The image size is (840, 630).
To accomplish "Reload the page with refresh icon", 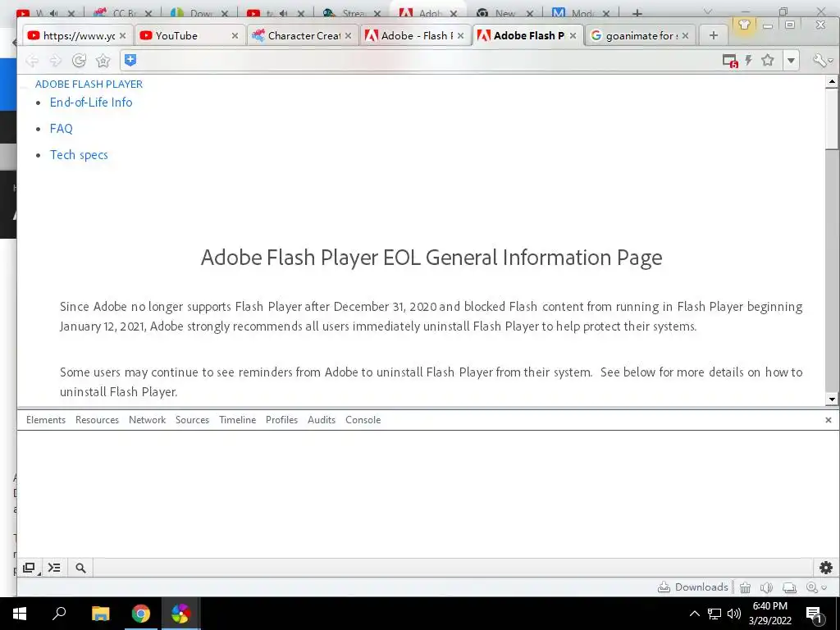I will pyautogui.click(x=80, y=61).
